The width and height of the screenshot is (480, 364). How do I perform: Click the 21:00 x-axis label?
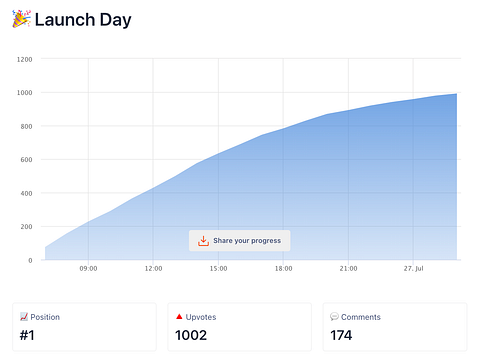(348, 268)
